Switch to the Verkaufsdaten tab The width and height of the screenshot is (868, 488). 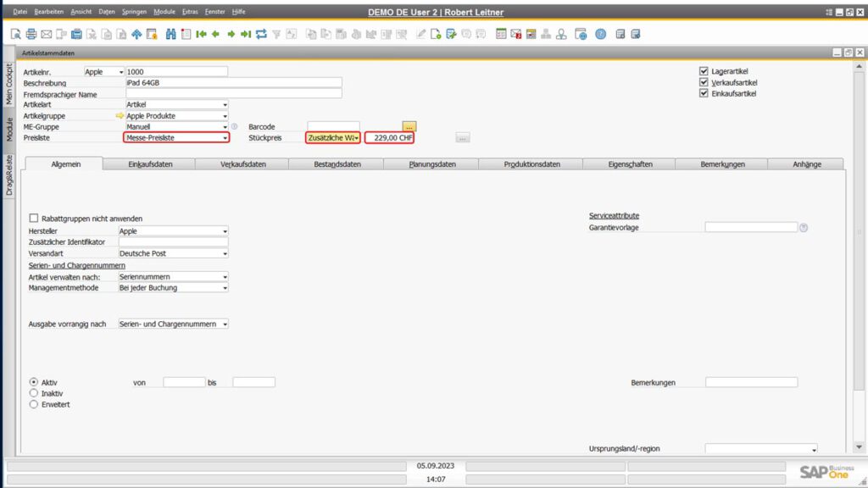pos(243,164)
